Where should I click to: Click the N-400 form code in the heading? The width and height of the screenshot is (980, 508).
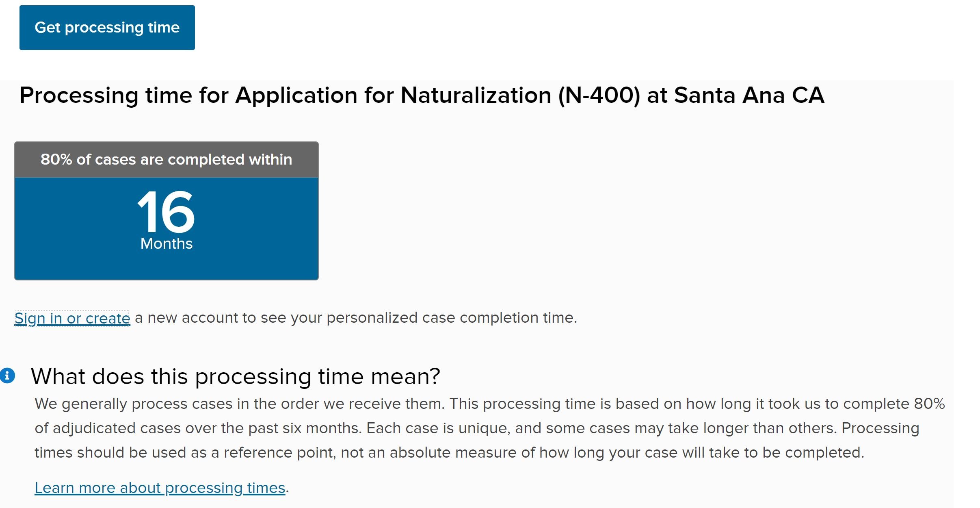coord(599,96)
